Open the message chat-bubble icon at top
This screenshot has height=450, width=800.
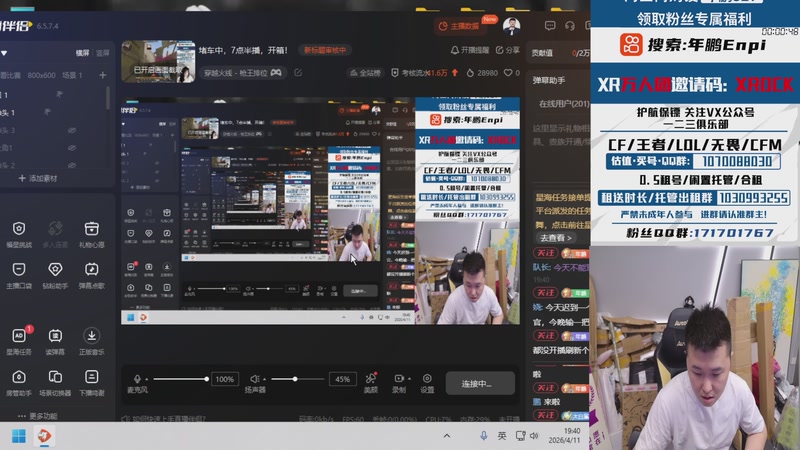(x=549, y=26)
